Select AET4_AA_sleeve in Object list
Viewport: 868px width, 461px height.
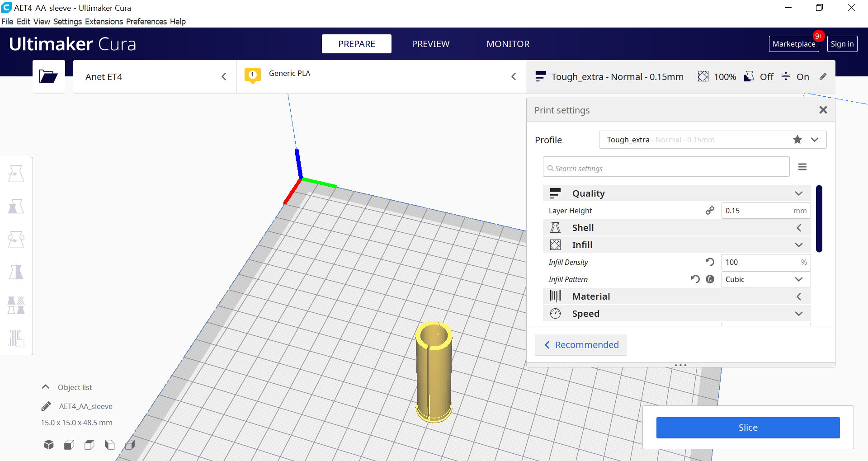(x=85, y=406)
